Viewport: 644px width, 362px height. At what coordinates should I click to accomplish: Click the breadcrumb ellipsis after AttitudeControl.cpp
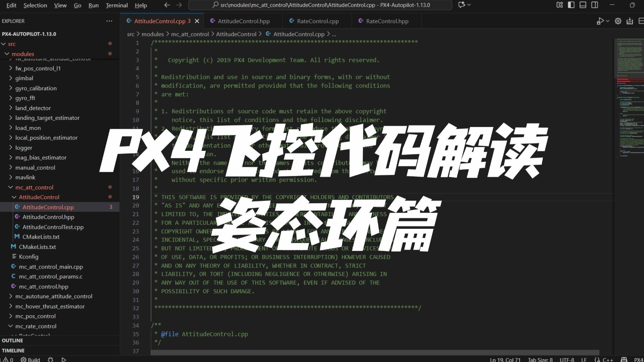click(334, 34)
